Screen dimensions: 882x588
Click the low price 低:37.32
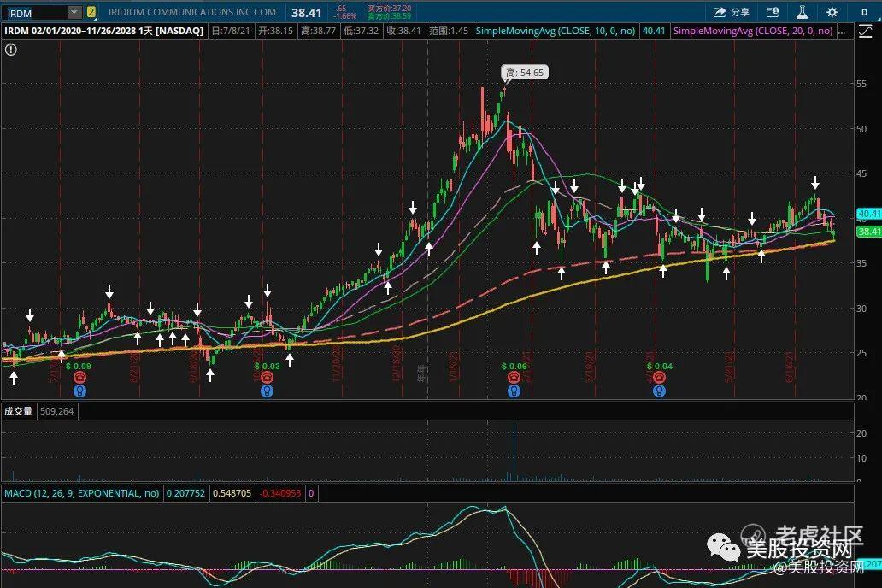pyautogui.click(x=362, y=31)
